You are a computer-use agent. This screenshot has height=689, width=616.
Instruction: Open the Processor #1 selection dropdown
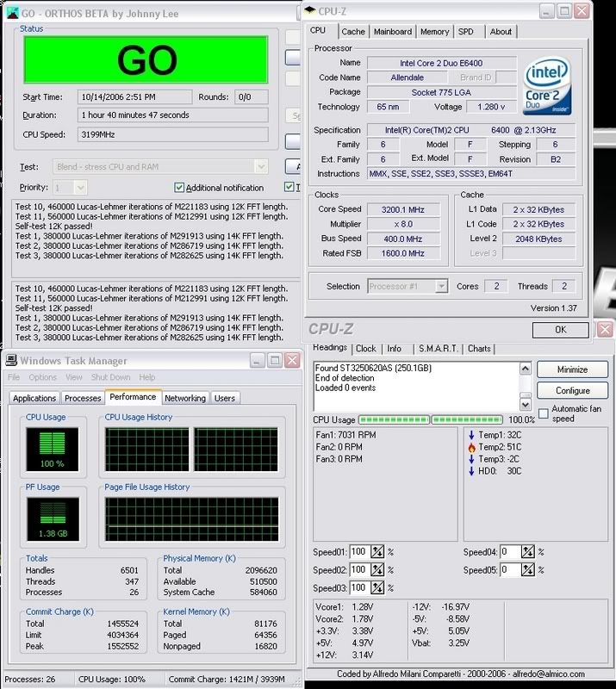coord(441,287)
